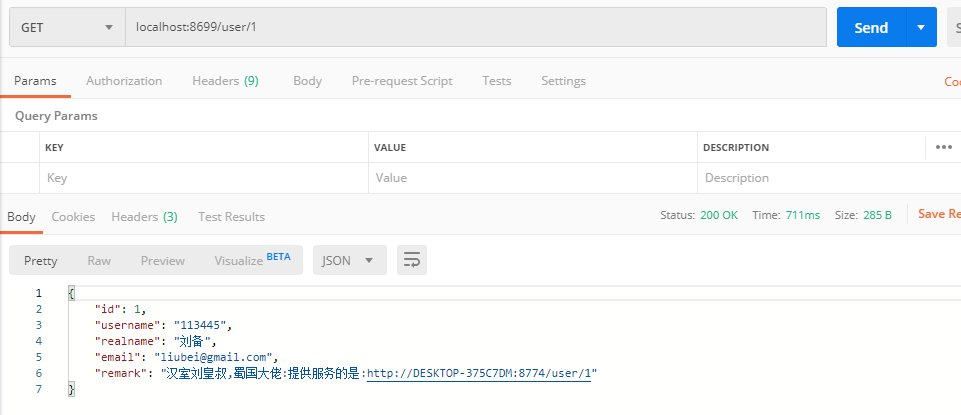The width and height of the screenshot is (961, 415).
Task: Send the request
Action: coord(871,28)
